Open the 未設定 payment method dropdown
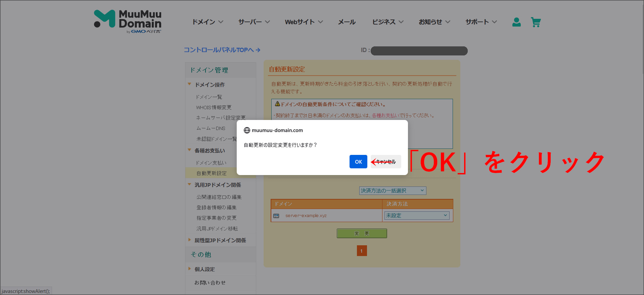This screenshot has width=644, height=295. pyautogui.click(x=417, y=215)
